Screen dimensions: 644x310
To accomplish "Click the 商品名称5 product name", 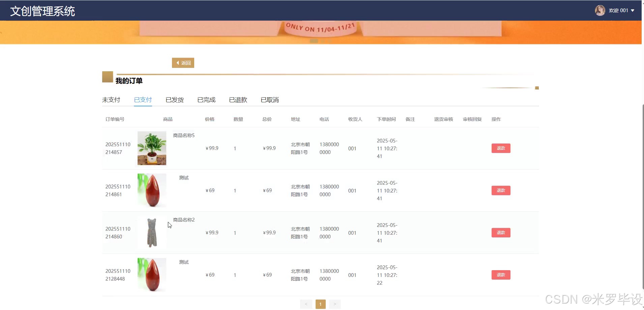I will (184, 135).
